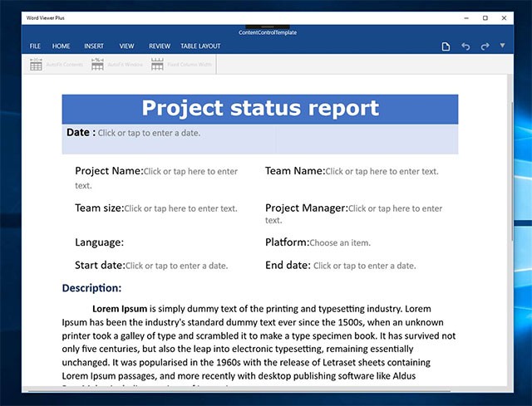Screen dimensions: 532x406
Task: Click the horizontal scrollbar at bottom
Action: point(239,391)
